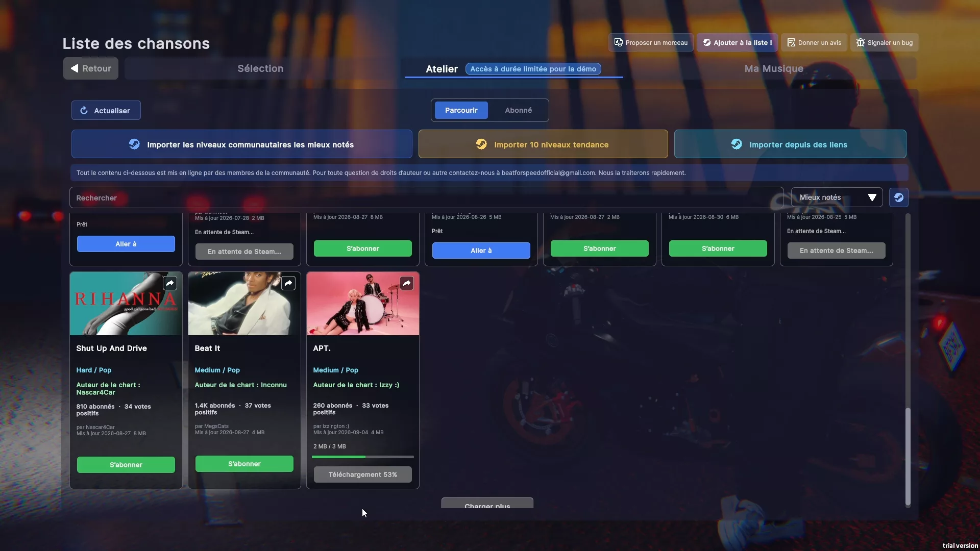This screenshot has height=551, width=980.
Task: Click Aller à on card updated 2026-08-26
Action: click(481, 251)
